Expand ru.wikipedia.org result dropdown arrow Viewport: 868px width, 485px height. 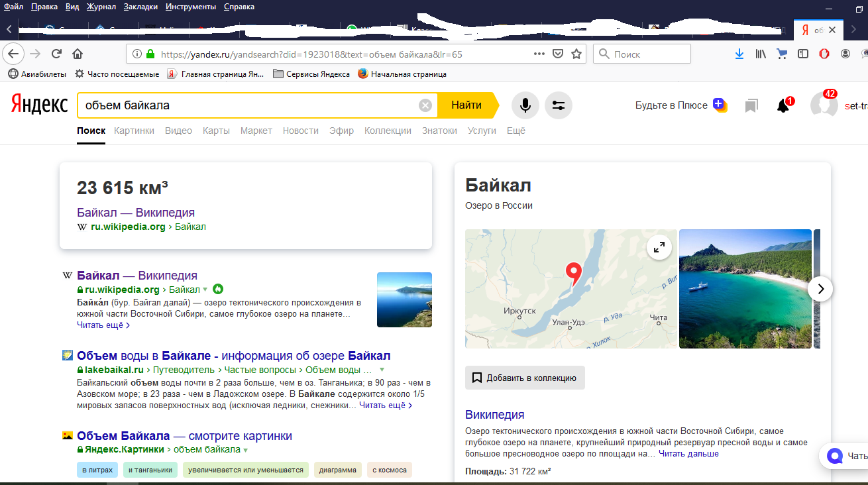point(205,290)
